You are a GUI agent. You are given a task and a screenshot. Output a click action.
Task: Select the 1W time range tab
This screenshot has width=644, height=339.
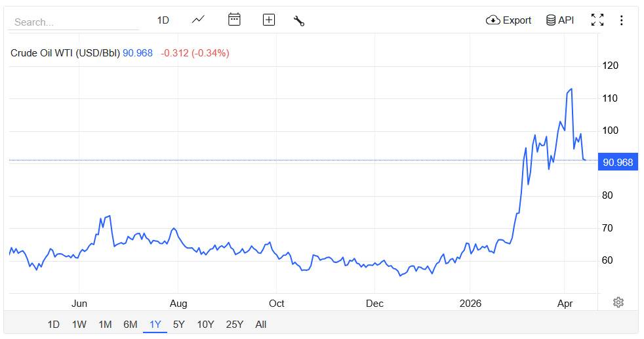point(79,325)
